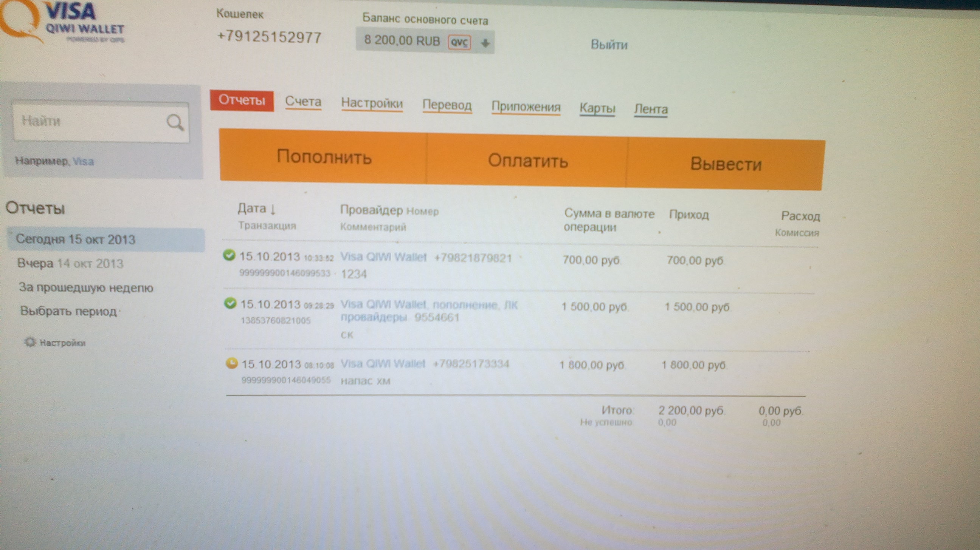This screenshot has height=550, width=980.
Task: Click the Расход column header
Action: pyautogui.click(x=800, y=216)
